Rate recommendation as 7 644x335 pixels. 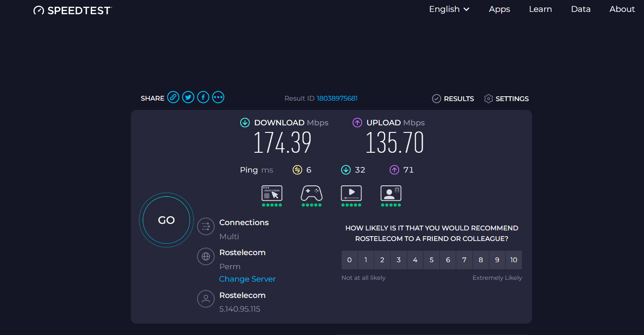click(x=464, y=260)
